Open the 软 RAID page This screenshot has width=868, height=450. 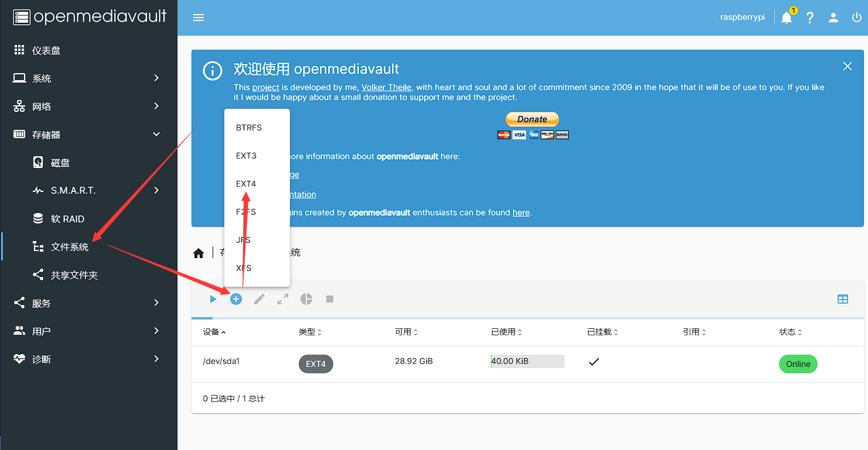[88, 219]
